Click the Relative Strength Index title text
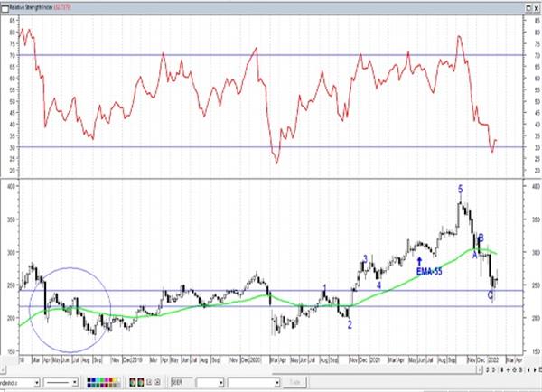Image resolution: width=542 pixels, height=392 pixels. [31, 7]
